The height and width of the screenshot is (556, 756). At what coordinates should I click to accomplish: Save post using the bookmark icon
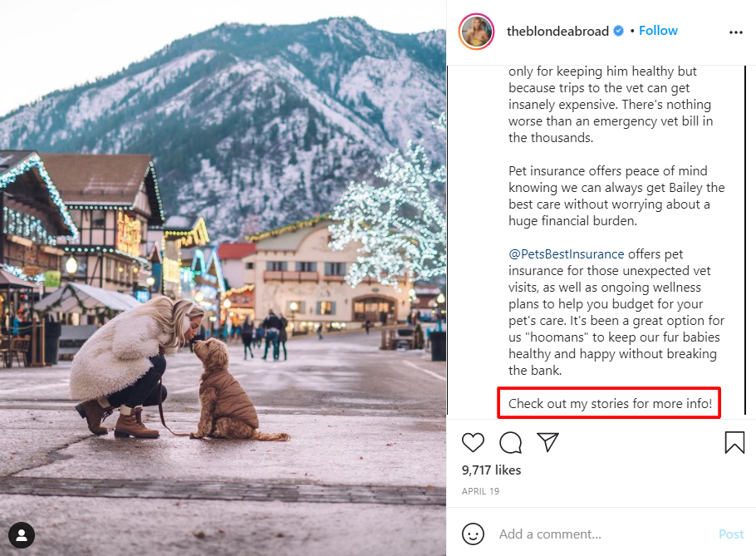pos(734,442)
